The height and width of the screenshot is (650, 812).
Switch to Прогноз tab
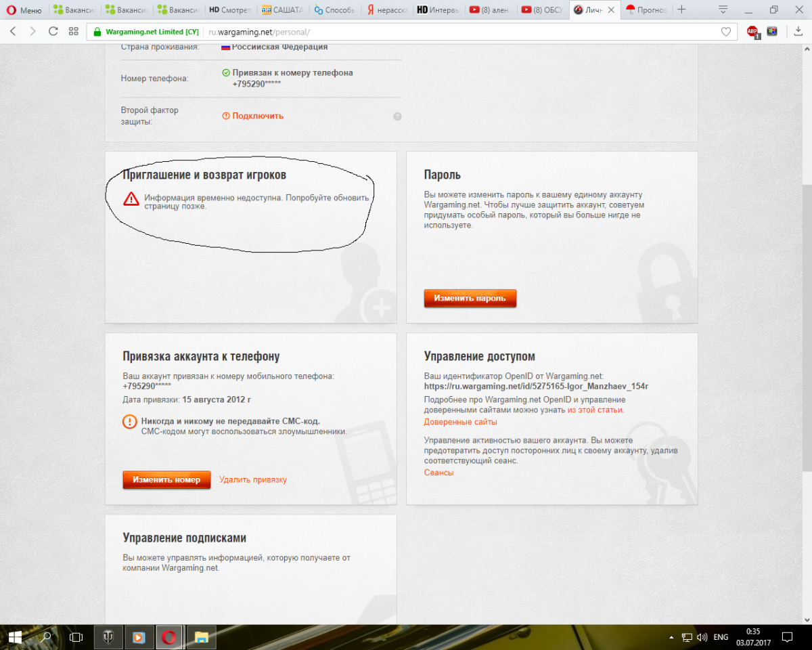click(646, 10)
